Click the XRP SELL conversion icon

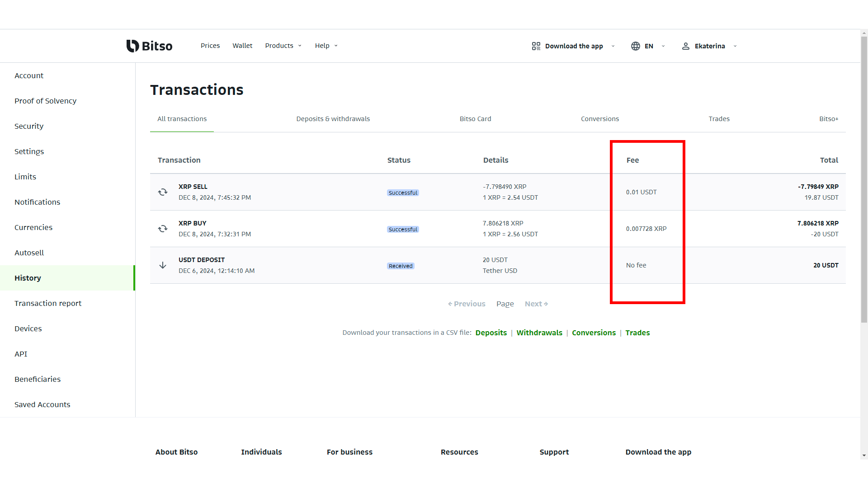click(163, 192)
